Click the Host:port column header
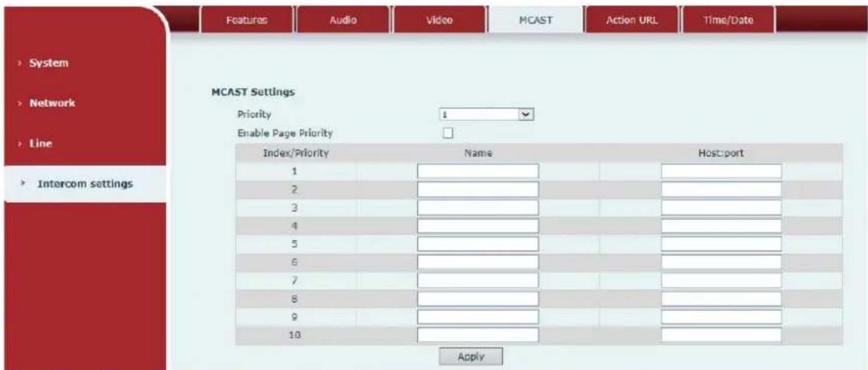 point(721,153)
